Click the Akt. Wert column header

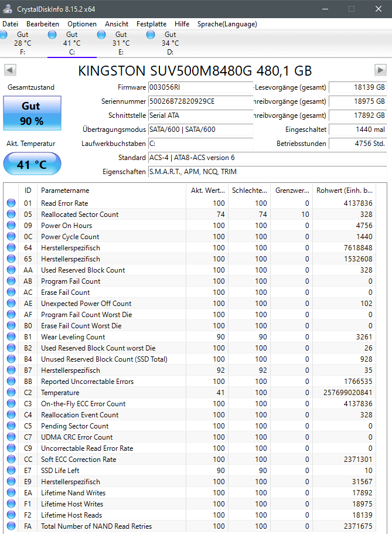(x=207, y=191)
